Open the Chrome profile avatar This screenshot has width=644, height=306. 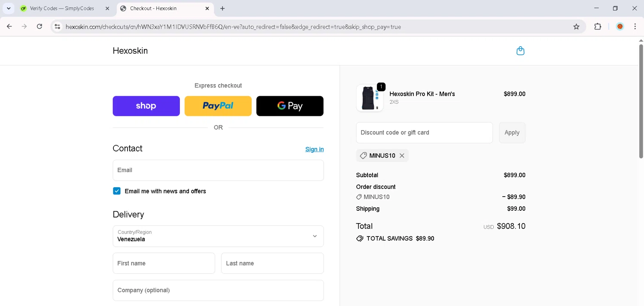pyautogui.click(x=620, y=27)
